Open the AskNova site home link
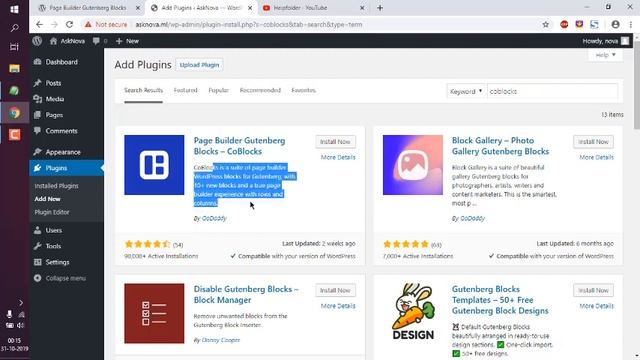Image resolution: width=640 pixels, height=360 pixels. [67, 41]
